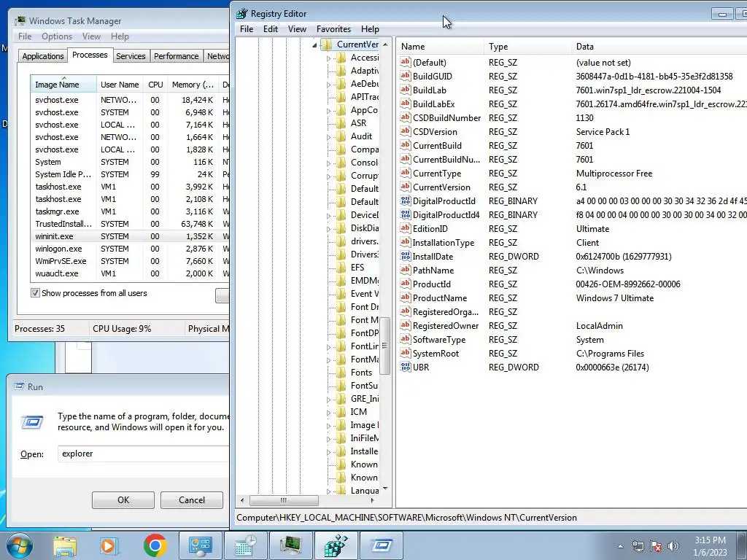This screenshot has width=747, height=560.
Task: Click the registry tree horizontal scrollbar thumb
Action: coord(284,500)
